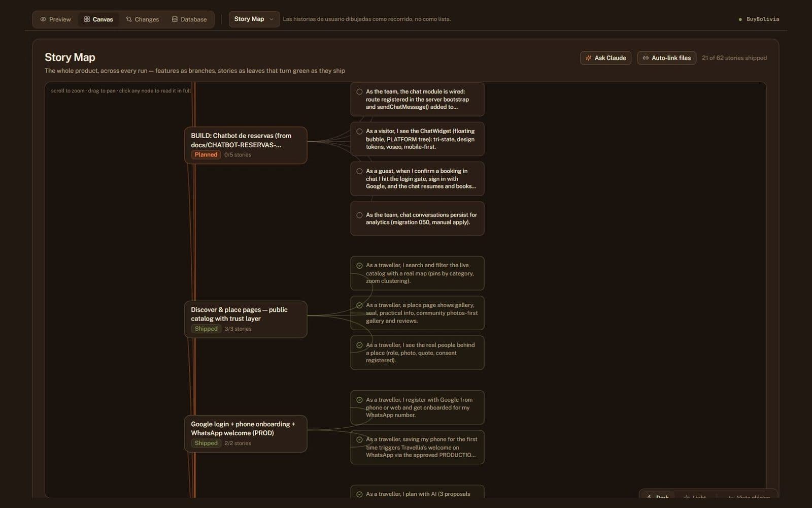Open the 'Discover & place pages' feature node
This screenshot has height=508, width=812.
coord(246,319)
